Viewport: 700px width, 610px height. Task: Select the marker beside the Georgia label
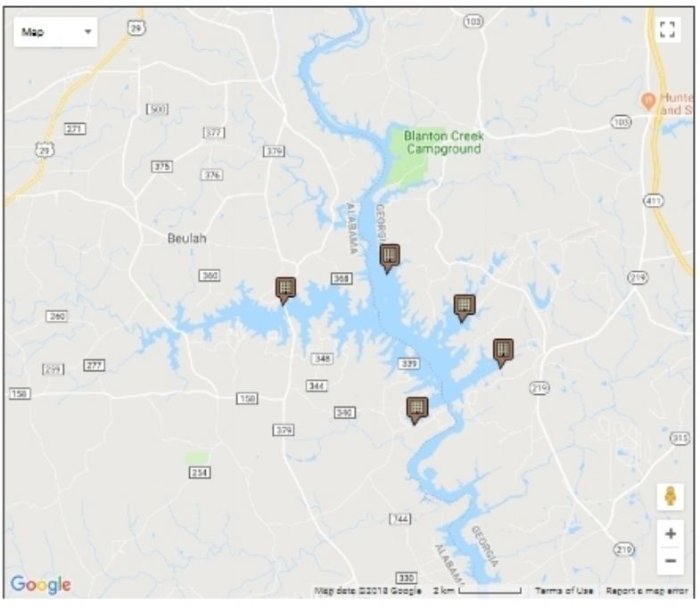click(390, 258)
